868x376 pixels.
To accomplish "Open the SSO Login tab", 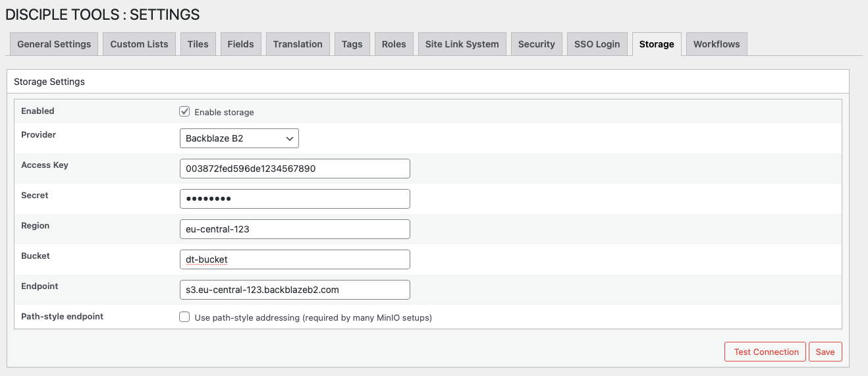I will pyautogui.click(x=597, y=44).
